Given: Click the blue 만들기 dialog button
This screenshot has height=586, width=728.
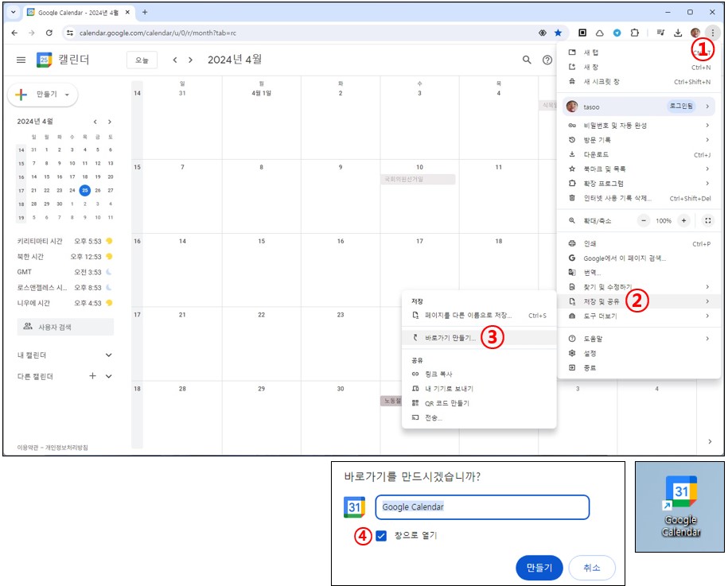Looking at the screenshot, I should (539, 568).
